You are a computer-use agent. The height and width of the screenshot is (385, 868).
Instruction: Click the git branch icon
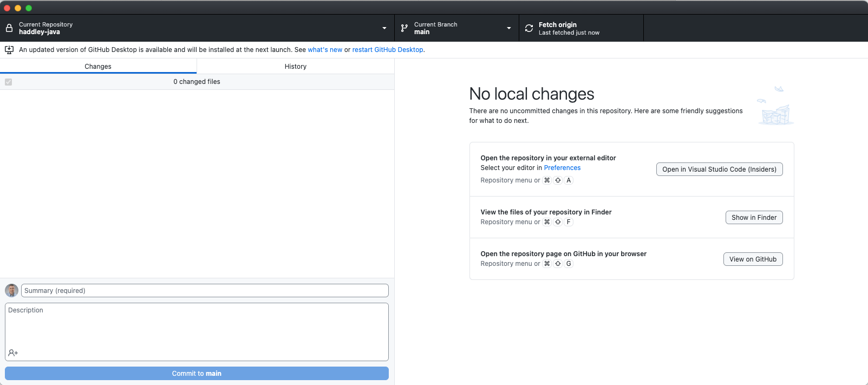click(404, 28)
